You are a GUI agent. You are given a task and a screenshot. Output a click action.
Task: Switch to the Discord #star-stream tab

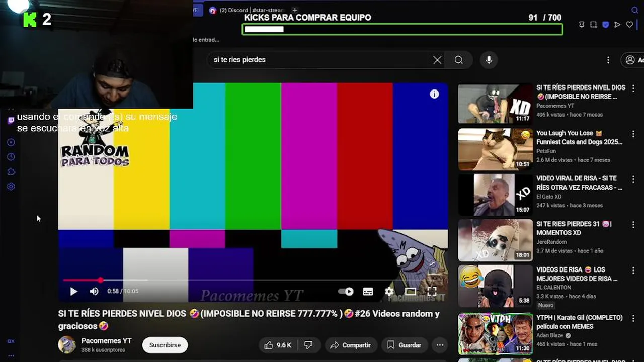[247, 10]
